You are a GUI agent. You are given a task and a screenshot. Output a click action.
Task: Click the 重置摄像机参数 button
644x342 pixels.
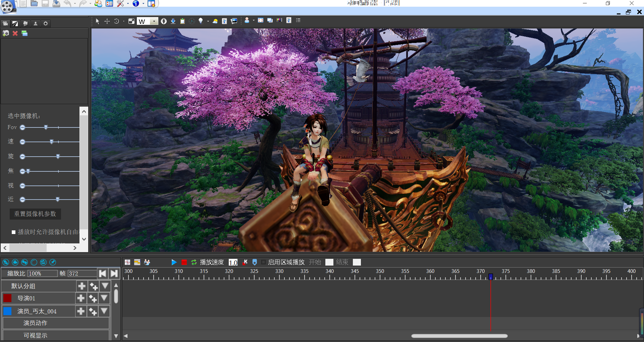[35, 214]
